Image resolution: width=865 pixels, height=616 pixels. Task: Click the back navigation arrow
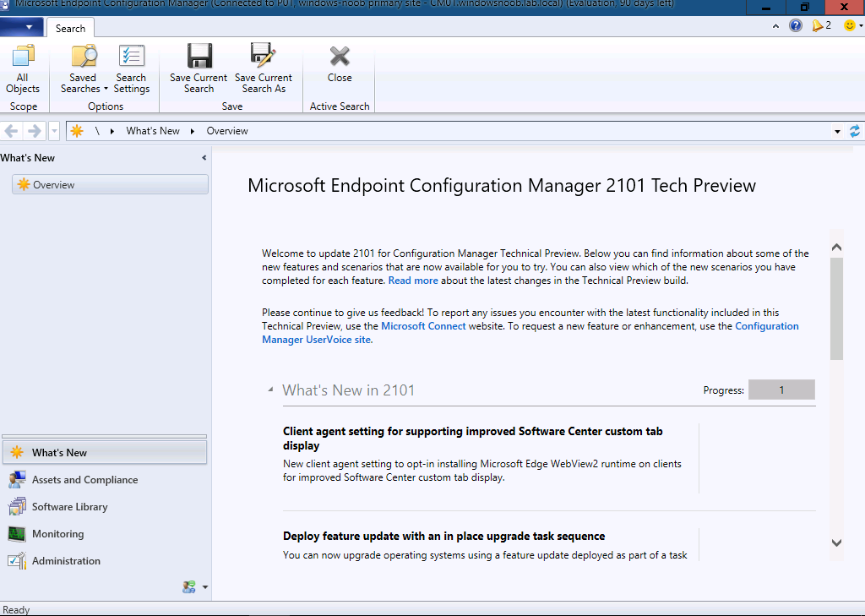pos(12,131)
